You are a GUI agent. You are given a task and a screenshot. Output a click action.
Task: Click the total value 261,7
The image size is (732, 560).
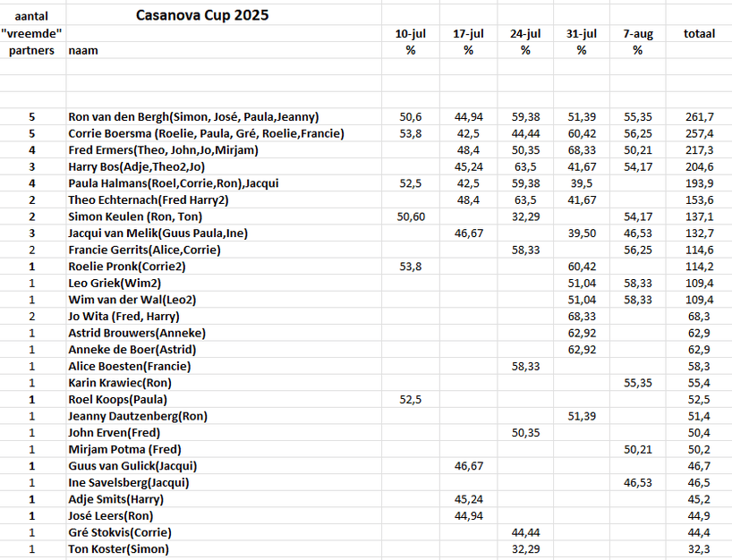tap(699, 116)
